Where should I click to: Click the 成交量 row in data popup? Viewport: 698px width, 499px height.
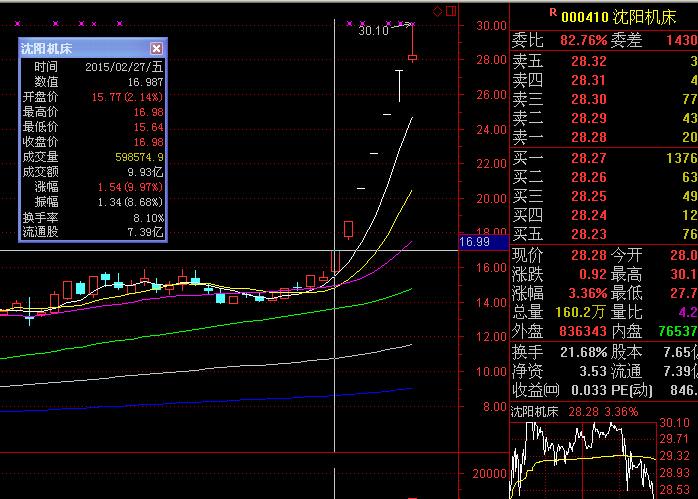click(x=92, y=156)
